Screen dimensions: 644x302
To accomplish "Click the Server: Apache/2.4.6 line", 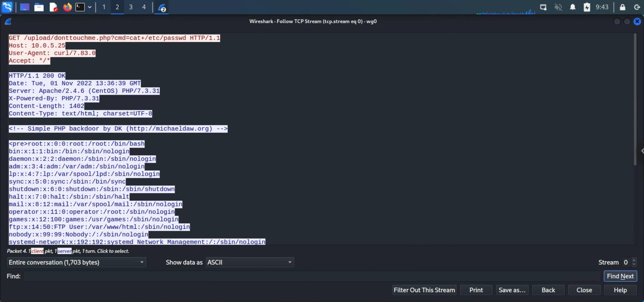I will pyautogui.click(x=84, y=91).
